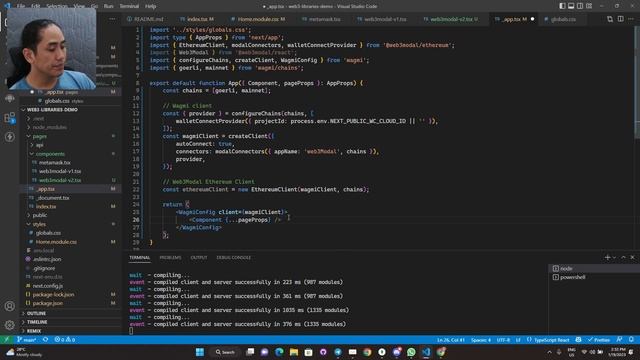Open the Accounts icon in activity bar
640x360 pixels.
click(x=9, y=306)
